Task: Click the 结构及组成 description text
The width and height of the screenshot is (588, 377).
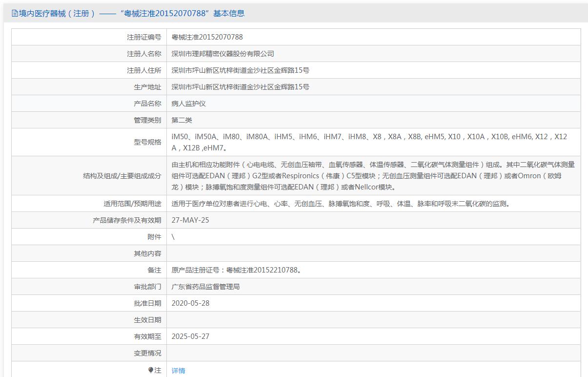Action: coord(373,176)
